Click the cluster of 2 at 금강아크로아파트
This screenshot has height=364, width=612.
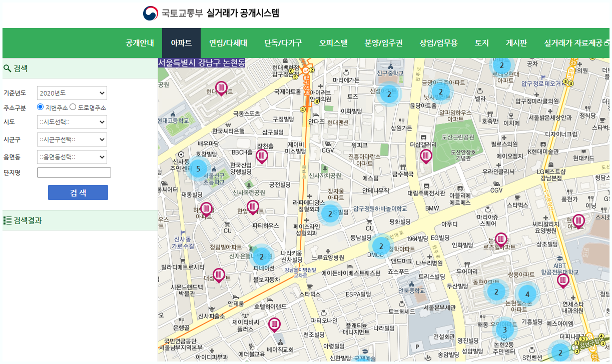[x=441, y=92]
